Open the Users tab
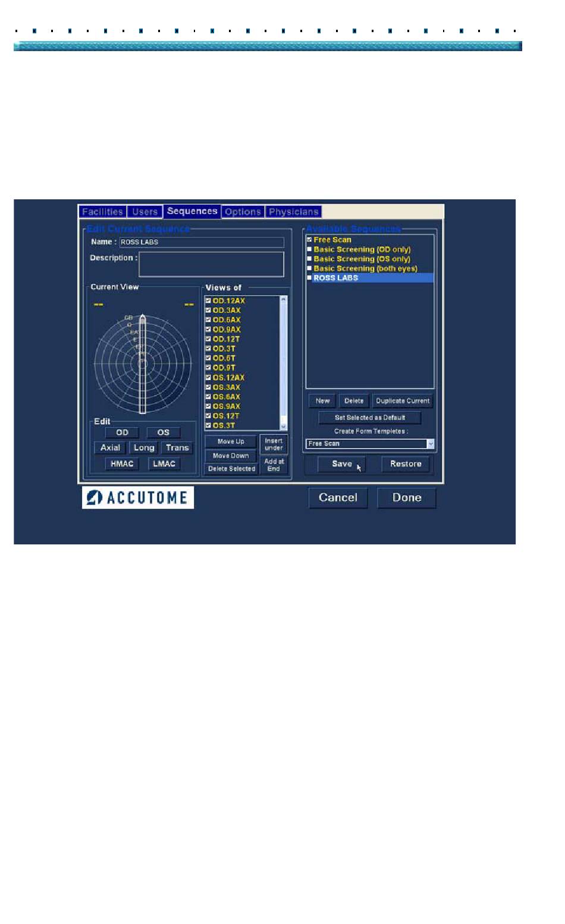The width and height of the screenshot is (565, 924). coord(145,212)
